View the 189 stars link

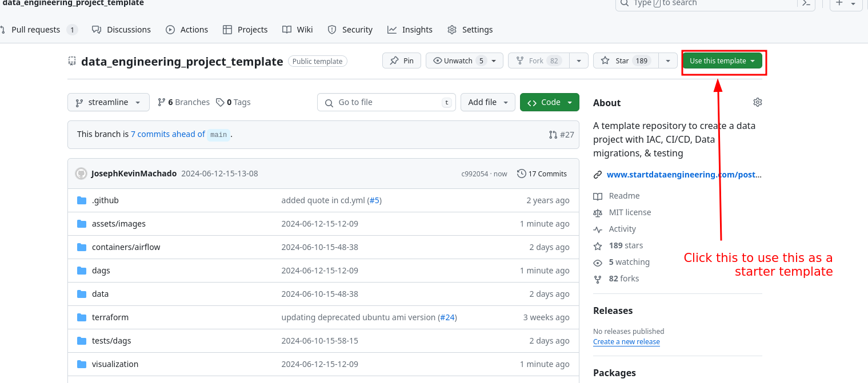click(x=626, y=245)
